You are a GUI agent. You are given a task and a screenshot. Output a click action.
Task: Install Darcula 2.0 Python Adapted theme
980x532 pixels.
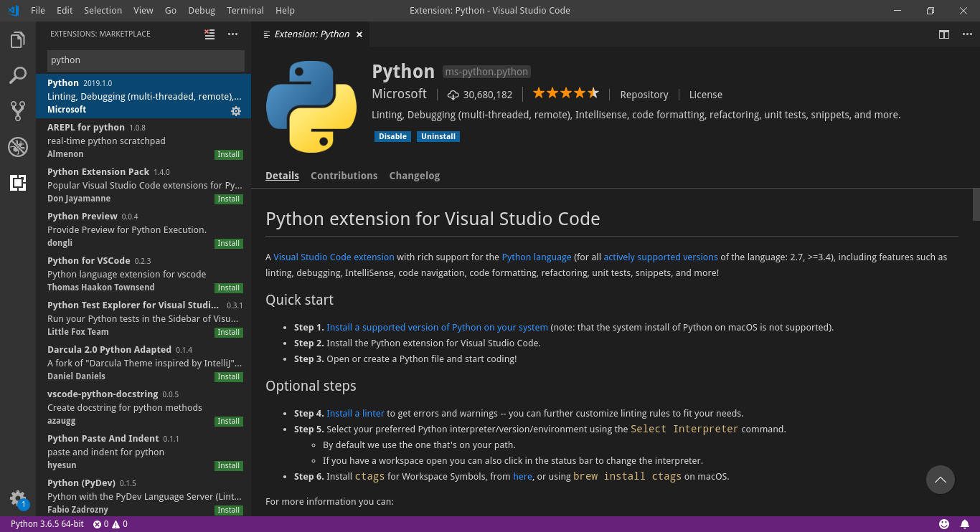click(229, 377)
